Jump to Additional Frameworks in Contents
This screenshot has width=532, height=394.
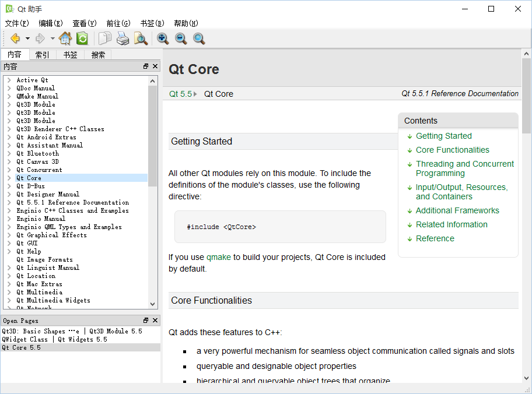[457, 210]
